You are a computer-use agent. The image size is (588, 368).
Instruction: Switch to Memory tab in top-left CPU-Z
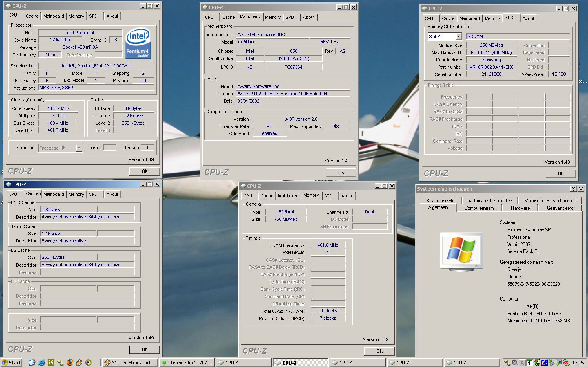(76, 16)
